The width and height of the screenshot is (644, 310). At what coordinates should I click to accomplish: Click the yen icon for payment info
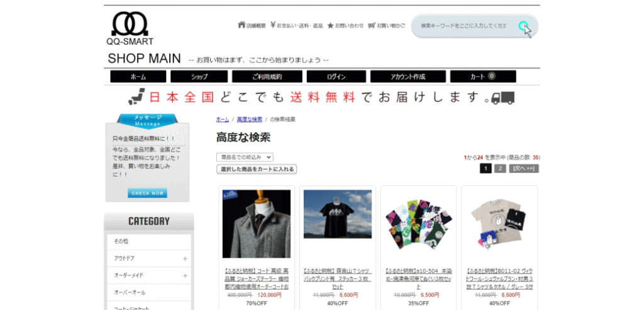[x=273, y=25]
